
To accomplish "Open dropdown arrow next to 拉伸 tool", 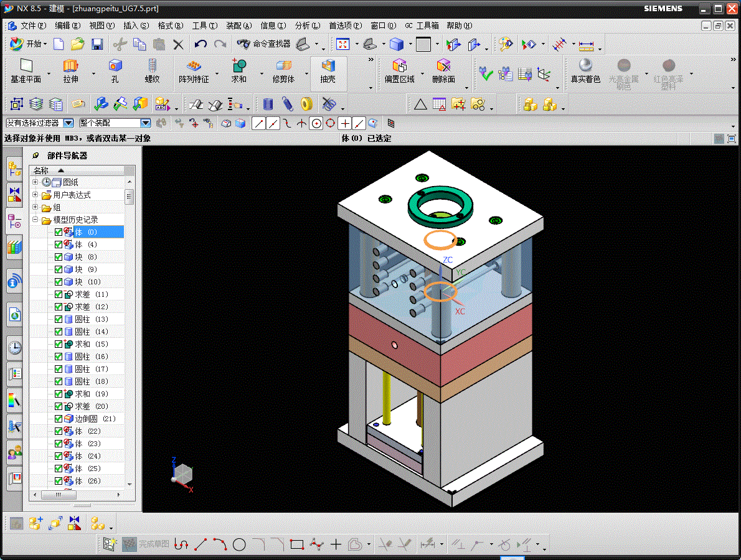I will tap(93, 74).
